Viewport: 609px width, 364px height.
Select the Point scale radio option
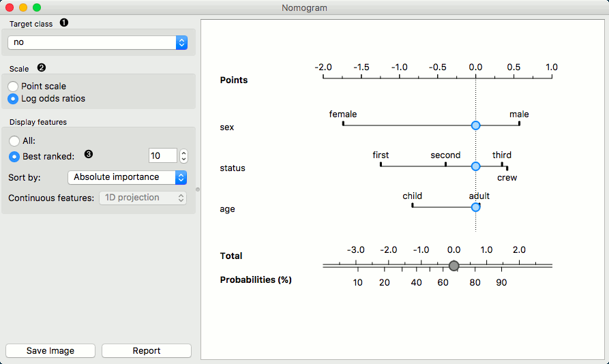(13, 87)
